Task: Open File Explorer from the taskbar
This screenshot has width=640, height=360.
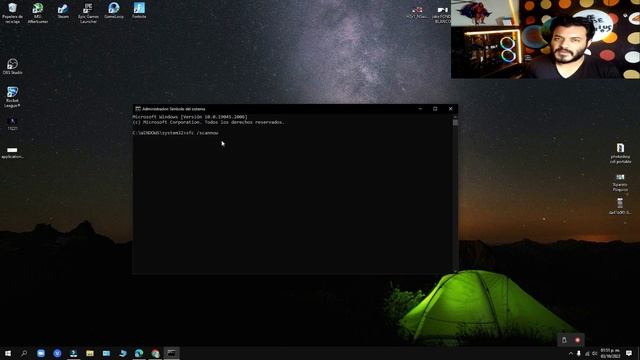Action: (x=90, y=353)
